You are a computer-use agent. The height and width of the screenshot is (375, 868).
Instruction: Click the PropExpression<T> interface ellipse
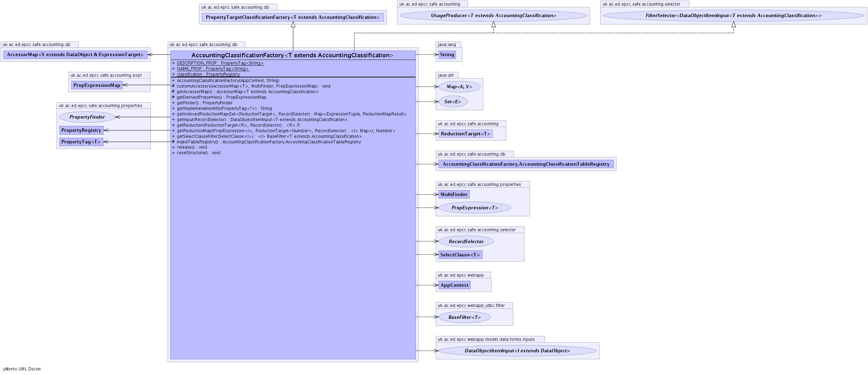click(x=475, y=208)
